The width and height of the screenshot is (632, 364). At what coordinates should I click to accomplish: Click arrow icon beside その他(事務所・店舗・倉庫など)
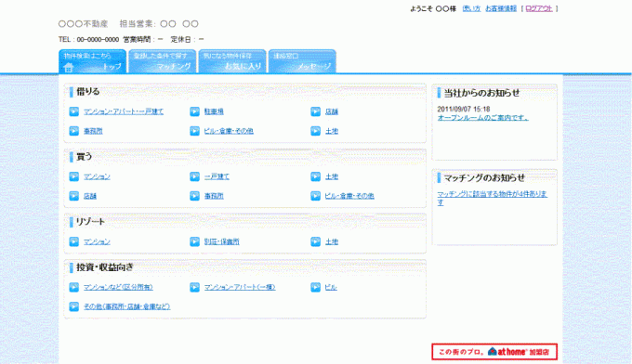point(73,306)
